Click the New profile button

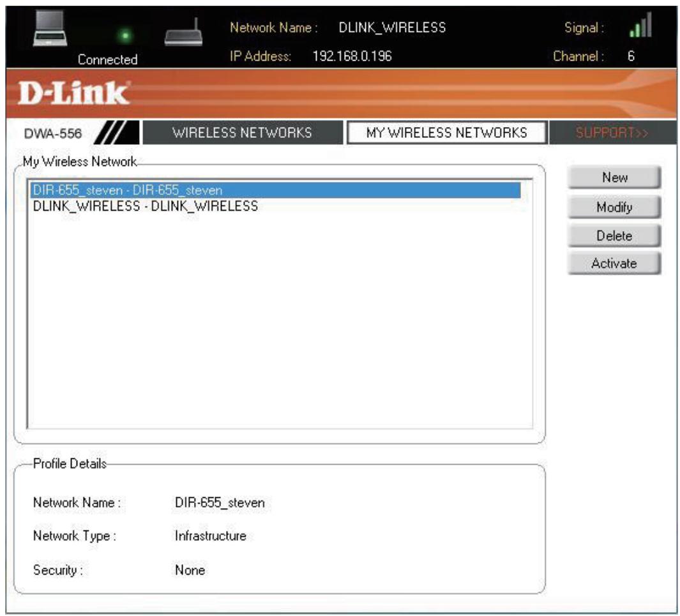click(614, 177)
